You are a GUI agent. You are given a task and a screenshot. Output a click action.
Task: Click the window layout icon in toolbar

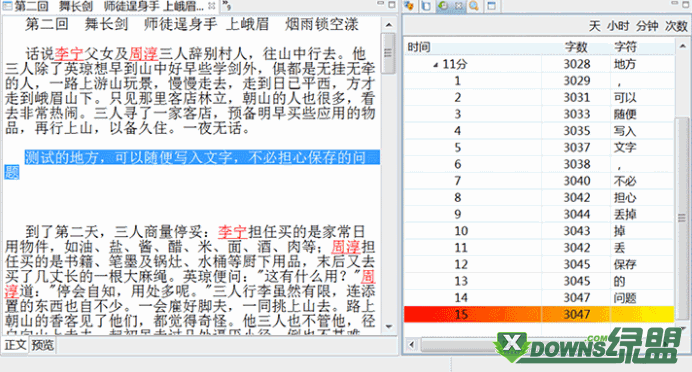(491, 6)
